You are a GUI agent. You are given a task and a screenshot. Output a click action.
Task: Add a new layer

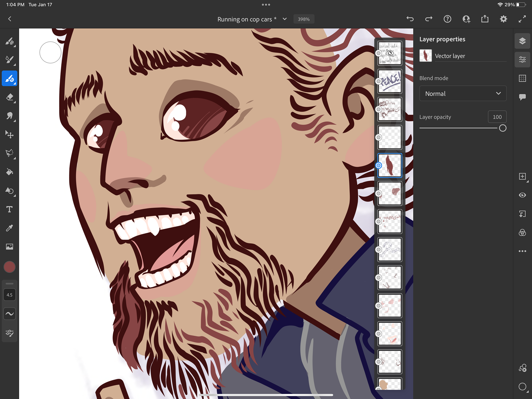tap(522, 176)
